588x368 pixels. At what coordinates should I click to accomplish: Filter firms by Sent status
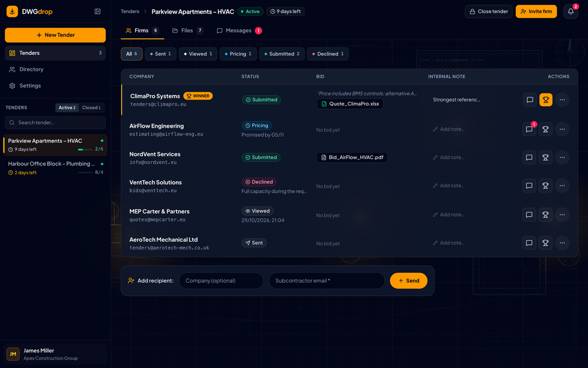coord(161,54)
